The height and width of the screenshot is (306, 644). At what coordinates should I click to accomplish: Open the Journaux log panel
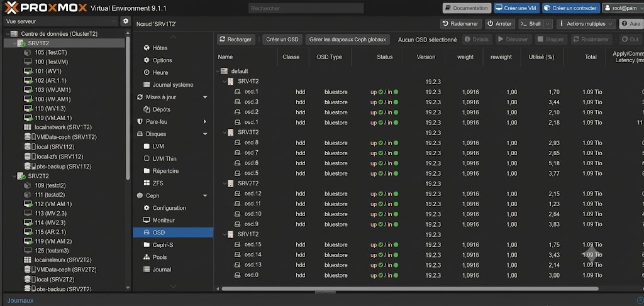[21, 301]
